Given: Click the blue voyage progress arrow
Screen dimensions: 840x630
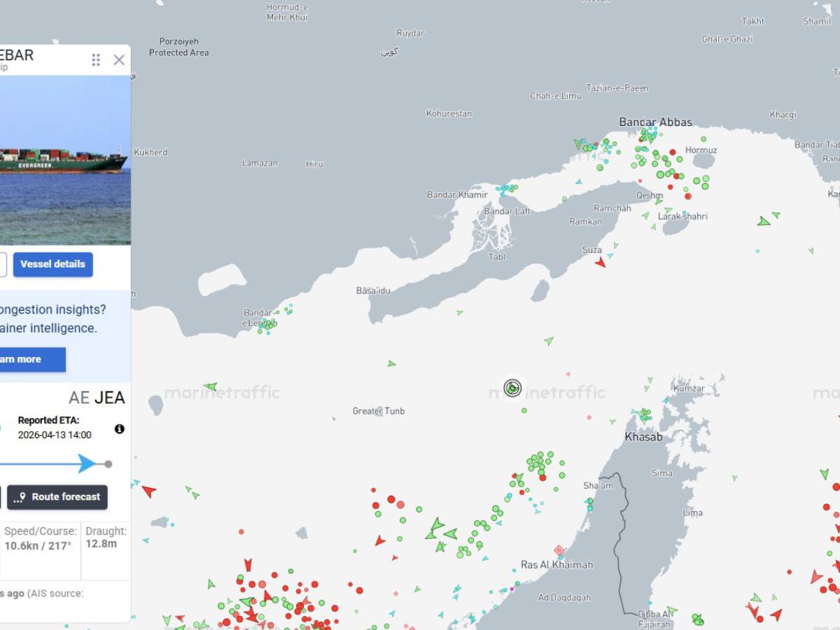Looking at the screenshot, I should [x=87, y=463].
